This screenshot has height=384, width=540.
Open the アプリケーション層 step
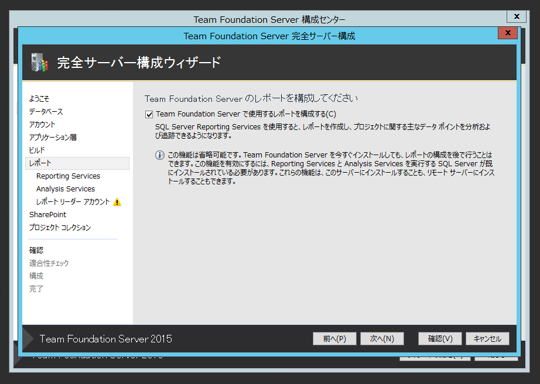[53, 137]
